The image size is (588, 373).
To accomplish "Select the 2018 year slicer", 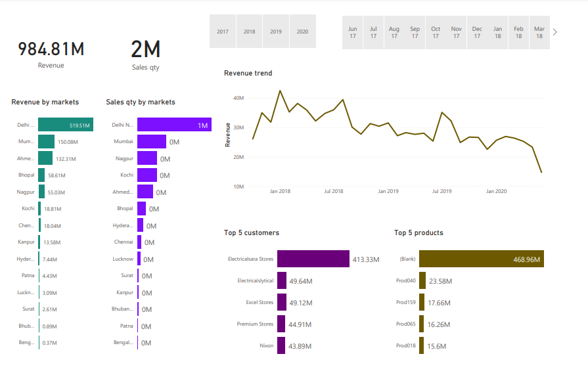I will pyautogui.click(x=250, y=32).
